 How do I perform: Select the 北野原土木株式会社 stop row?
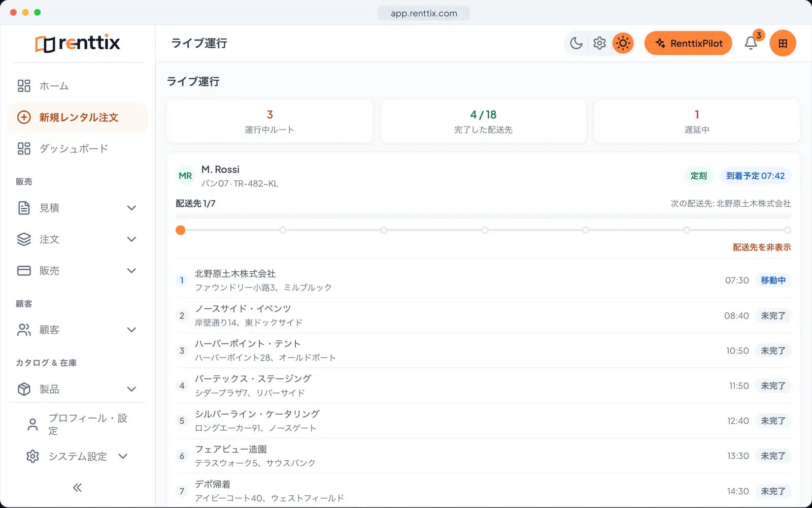click(x=483, y=280)
